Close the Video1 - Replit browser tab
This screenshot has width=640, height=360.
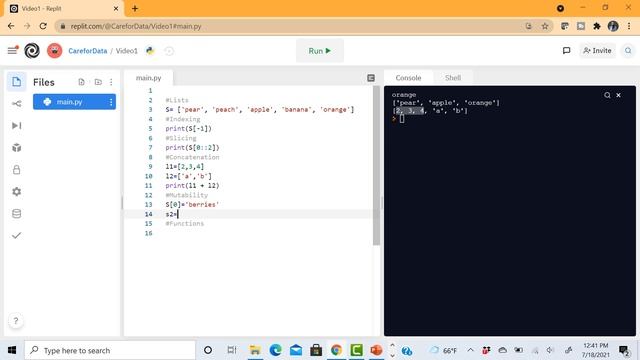tap(116, 8)
